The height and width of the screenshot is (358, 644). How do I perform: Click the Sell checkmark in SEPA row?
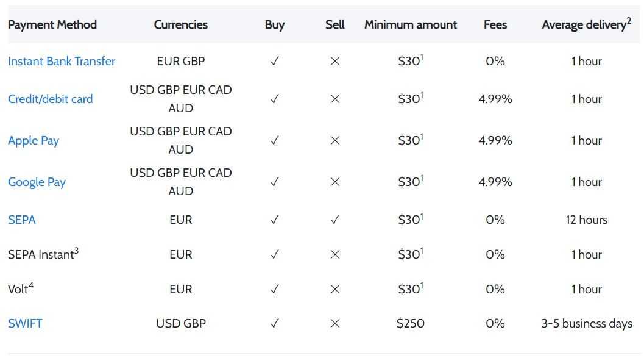pyautogui.click(x=334, y=220)
